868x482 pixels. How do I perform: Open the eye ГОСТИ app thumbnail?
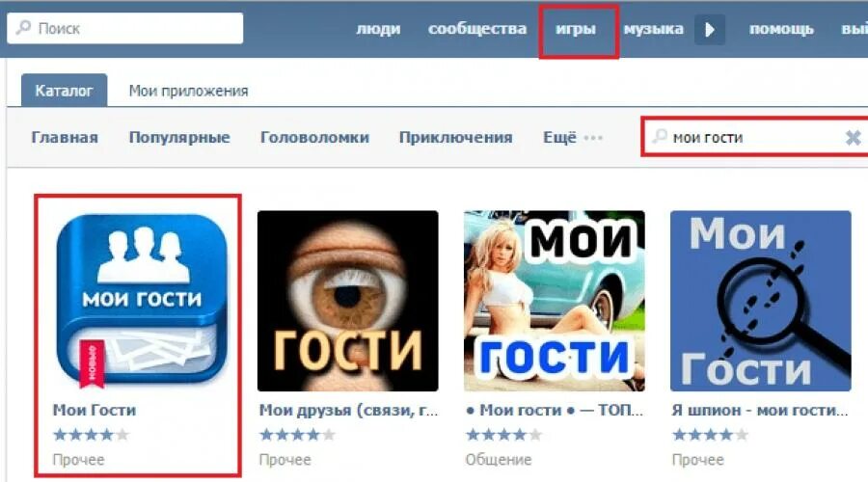point(347,301)
